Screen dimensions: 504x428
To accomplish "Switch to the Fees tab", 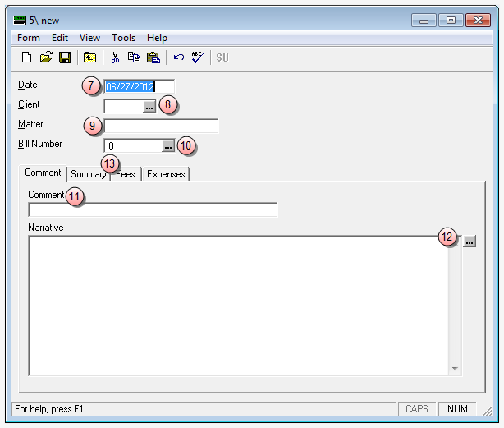I will [x=126, y=174].
